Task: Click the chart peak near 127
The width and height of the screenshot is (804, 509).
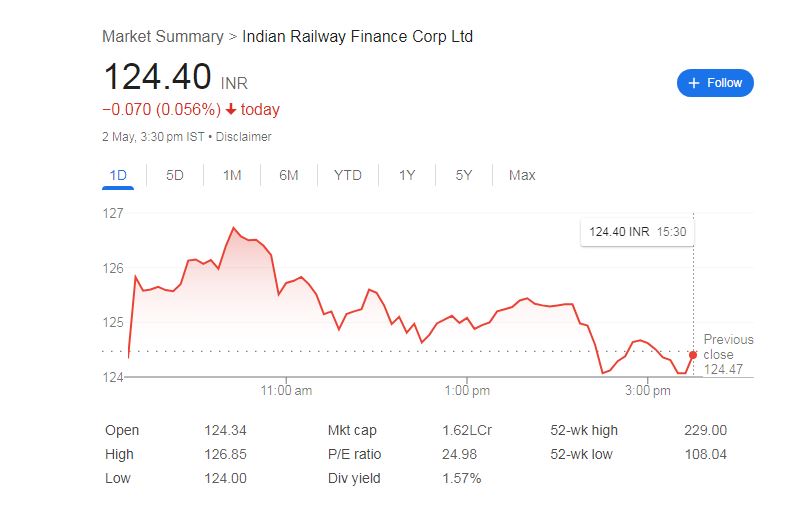Action: point(234,228)
